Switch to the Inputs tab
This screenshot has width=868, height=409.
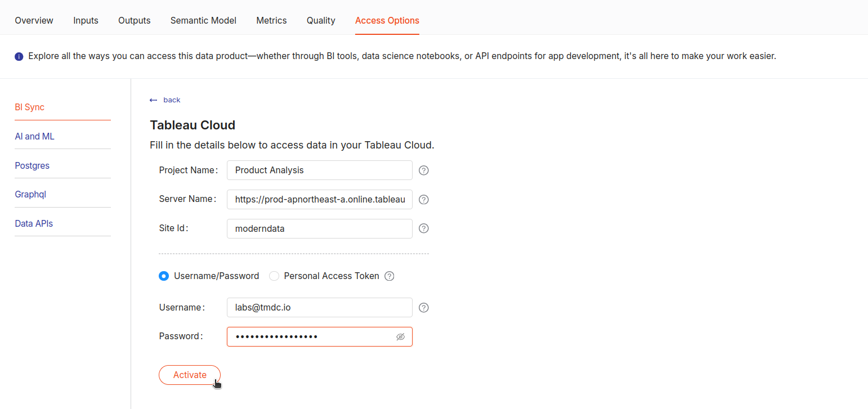click(x=86, y=20)
